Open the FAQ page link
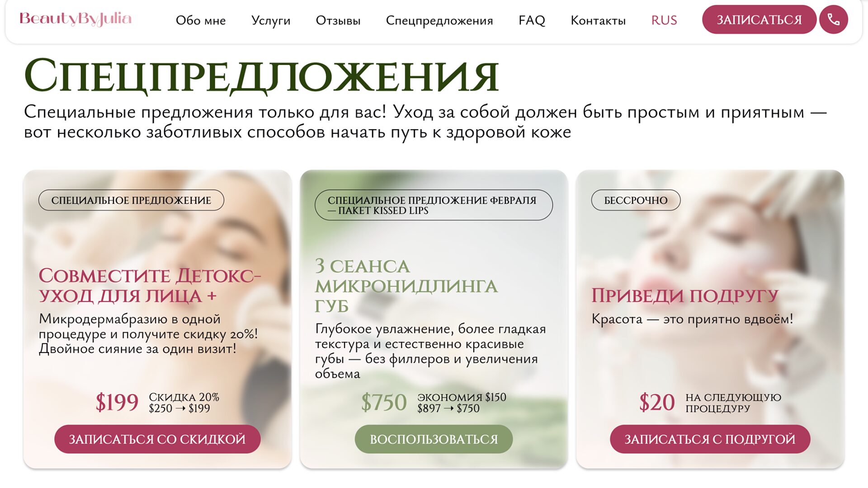Viewport: 868px width, 488px height. tap(532, 20)
